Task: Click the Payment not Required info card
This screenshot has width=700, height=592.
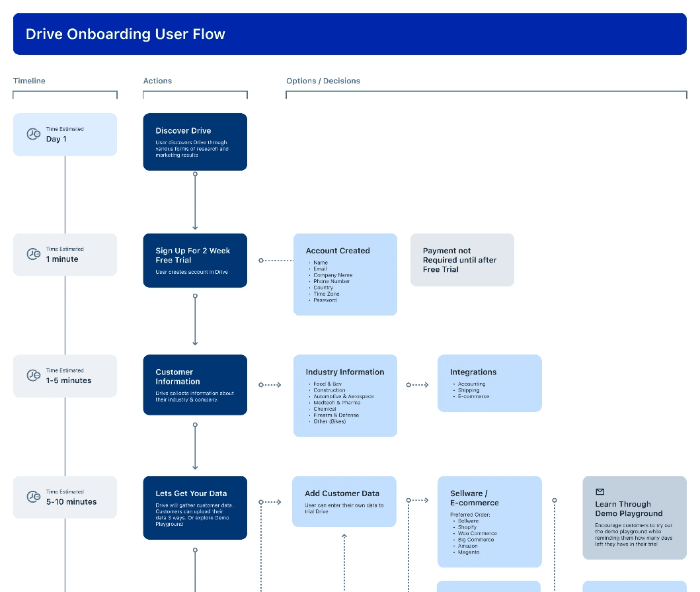Action: [x=462, y=259]
